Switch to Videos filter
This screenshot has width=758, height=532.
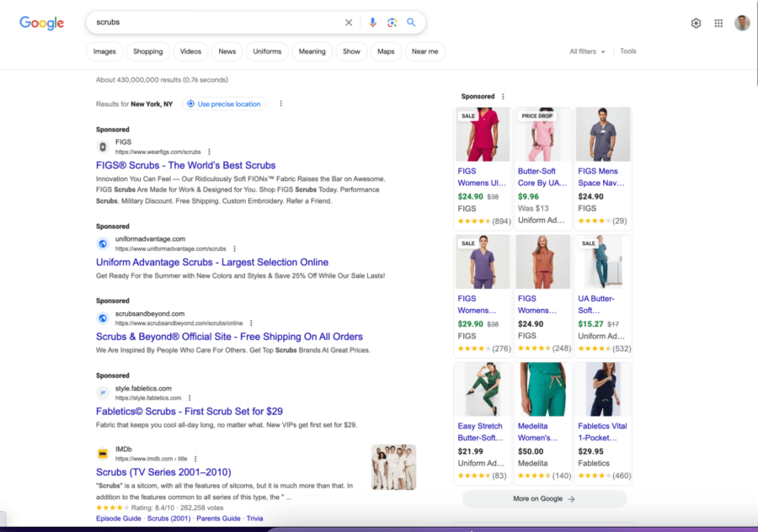[190, 51]
